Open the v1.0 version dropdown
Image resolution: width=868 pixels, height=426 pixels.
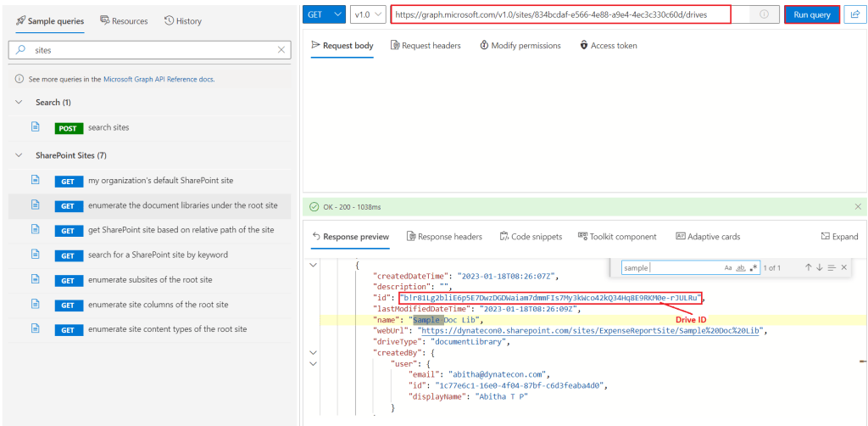click(367, 14)
